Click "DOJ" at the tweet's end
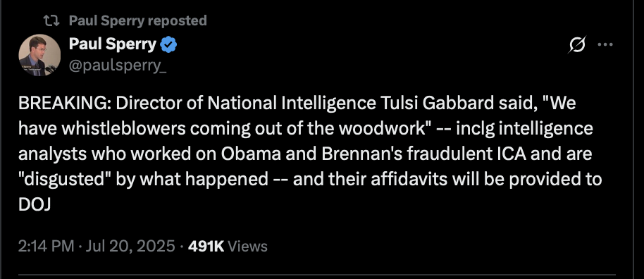Image resolution: width=644 pixels, height=279 pixels. pyautogui.click(x=35, y=205)
